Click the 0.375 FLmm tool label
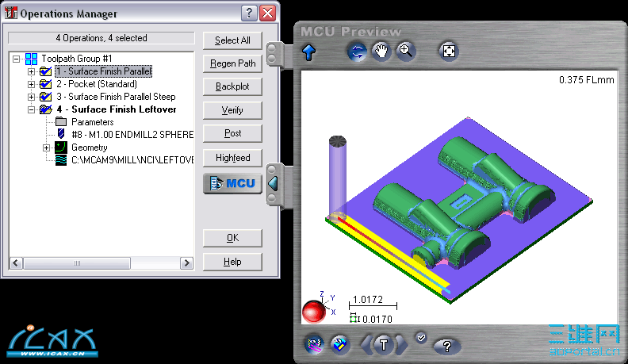 (586, 80)
